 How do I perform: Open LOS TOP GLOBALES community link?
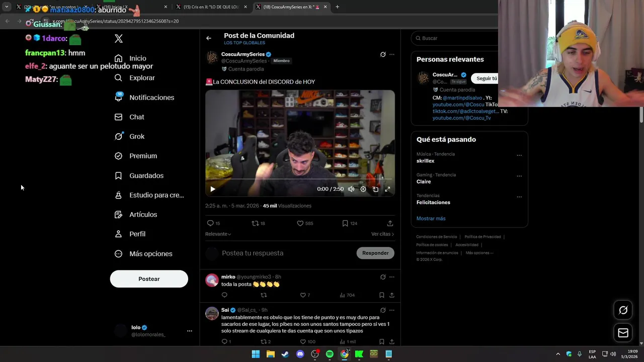pyautogui.click(x=245, y=43)
